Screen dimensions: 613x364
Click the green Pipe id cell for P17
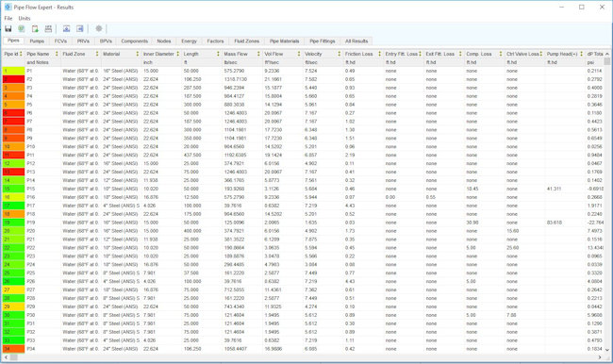point(13,206)
